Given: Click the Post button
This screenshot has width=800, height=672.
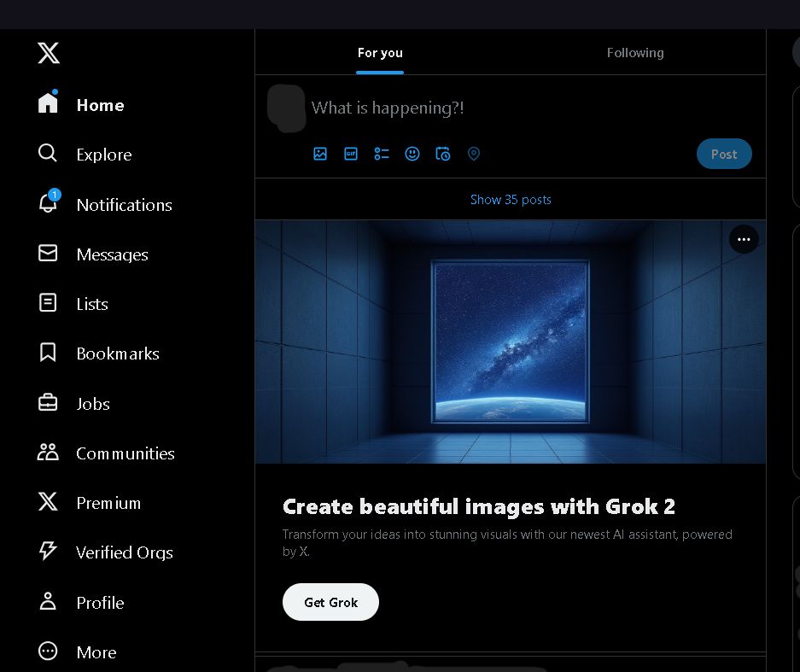Looking at the screenshot, I should tap(724, 154).
